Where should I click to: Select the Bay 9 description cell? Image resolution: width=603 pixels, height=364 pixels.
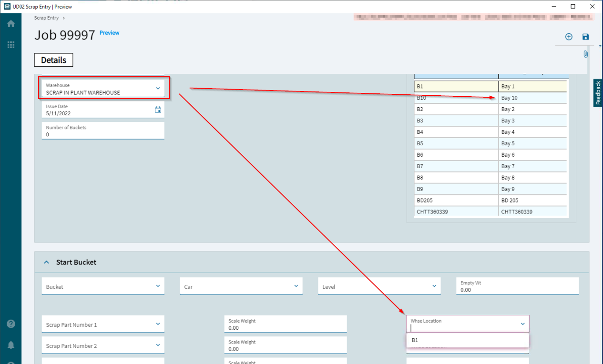tap(533, 189)
